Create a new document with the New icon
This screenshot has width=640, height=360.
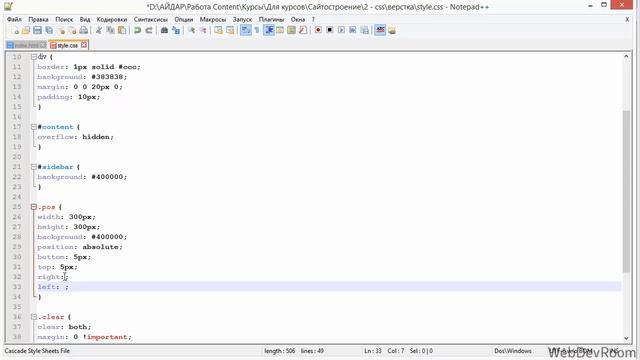coord(16,30)
